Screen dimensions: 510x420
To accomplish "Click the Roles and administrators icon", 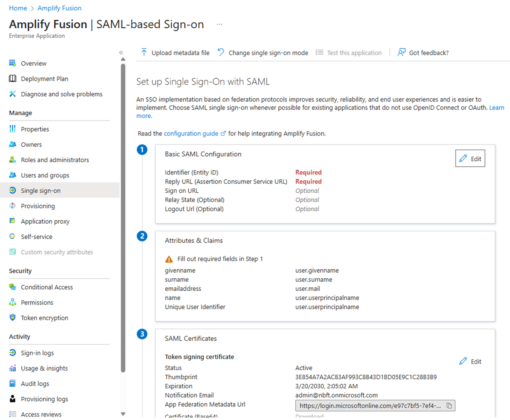I will pyautogui.click(x=12, y=159).
